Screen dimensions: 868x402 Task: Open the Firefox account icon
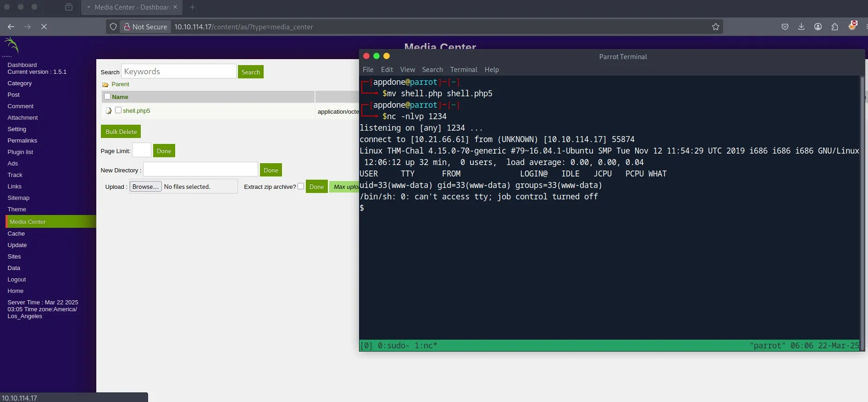click(818, 27)
